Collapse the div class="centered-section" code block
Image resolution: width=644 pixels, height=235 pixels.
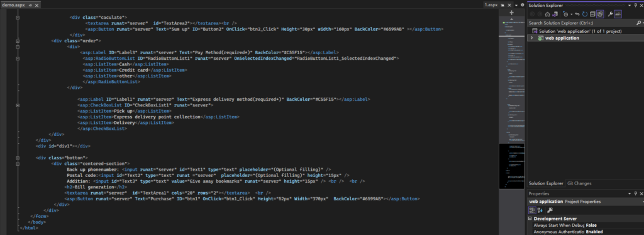click(x=17, y=163)
